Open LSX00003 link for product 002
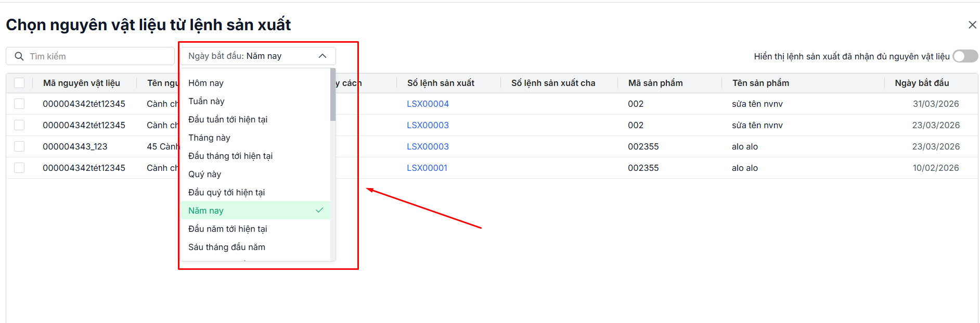This screenshot has height=323, width=980. (x=428, y=125)
